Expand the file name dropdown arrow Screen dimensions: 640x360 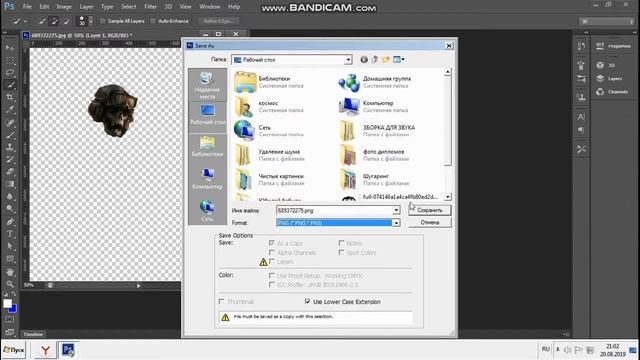click(x=396, y=211)
